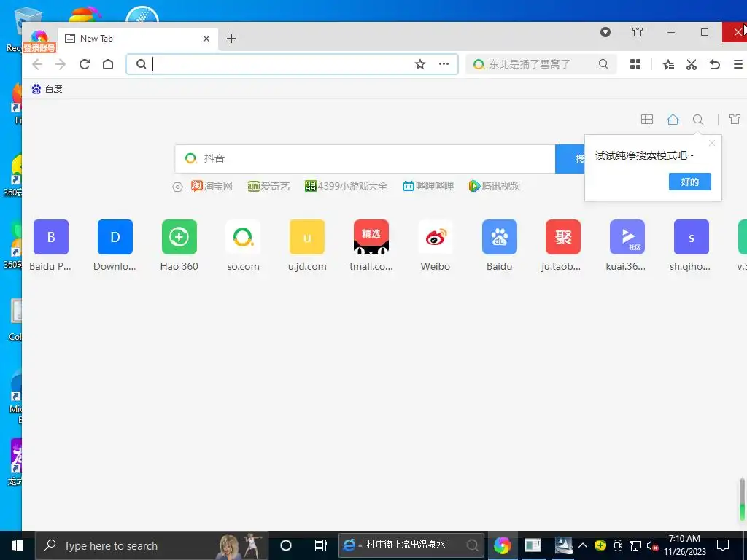
Task: Click the undo closed tab icon
Action: [715, 64]
